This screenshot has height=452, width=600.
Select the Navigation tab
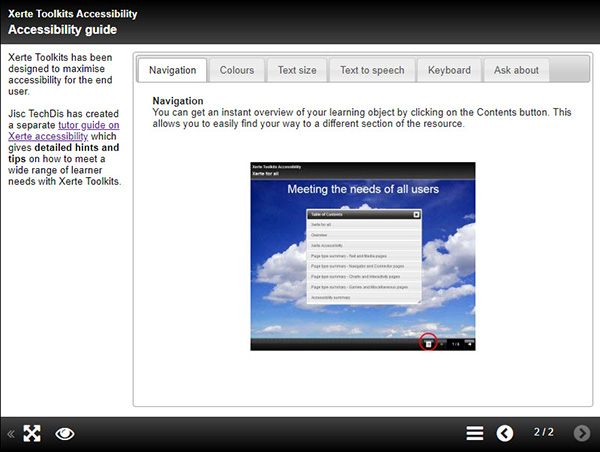tap(173, 70)
